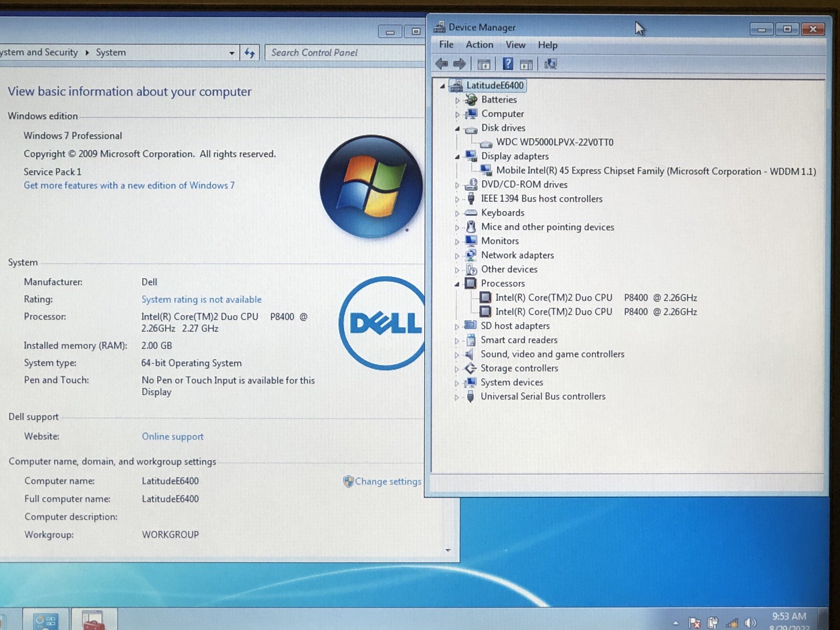Viewport: 840px width, 630px height.
Task: Click the refresh button beside address bar
Action: pos(249,52)
